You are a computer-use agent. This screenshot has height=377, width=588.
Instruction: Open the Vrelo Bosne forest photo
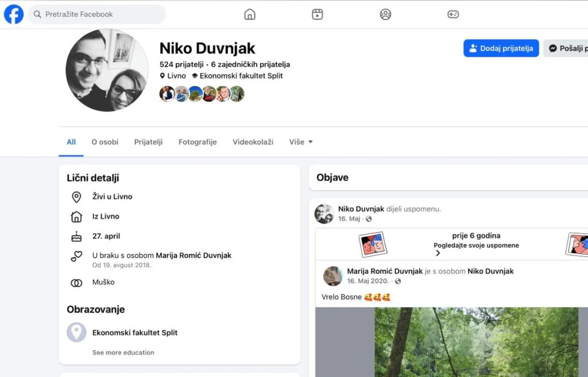[476, 342]
